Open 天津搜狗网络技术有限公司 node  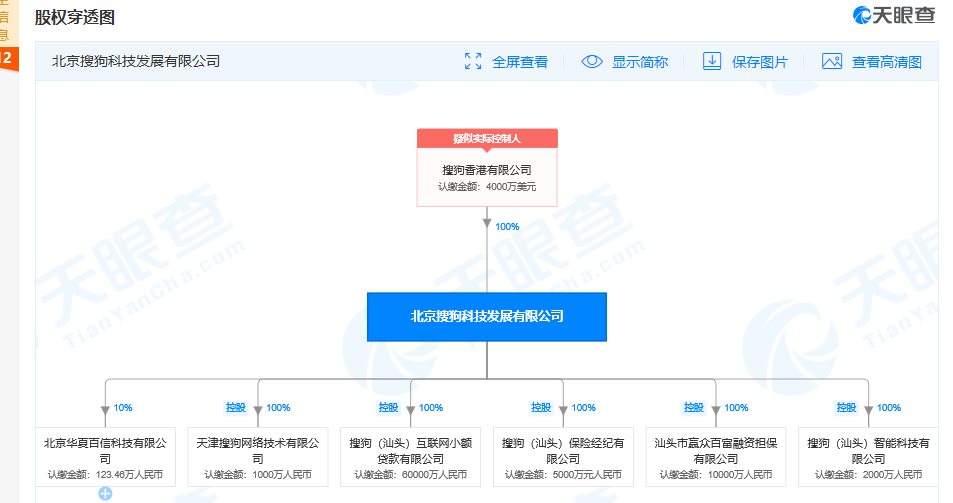coord(258,457)
